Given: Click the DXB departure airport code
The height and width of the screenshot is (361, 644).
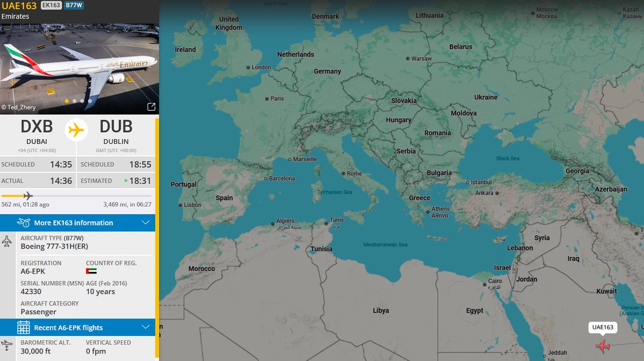Looking at the screenshot, I should pyautogui.click(x=37, y=127).
